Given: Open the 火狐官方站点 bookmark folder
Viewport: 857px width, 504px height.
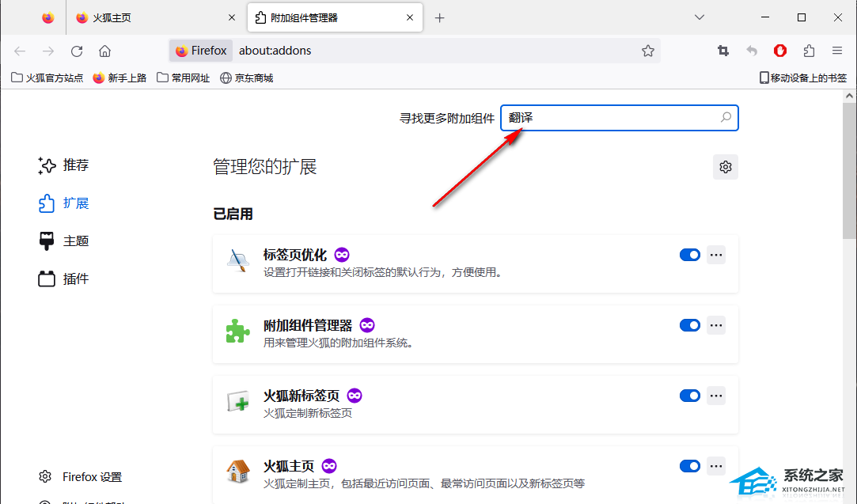Looking at the screenshot, I should click(47, 78).
